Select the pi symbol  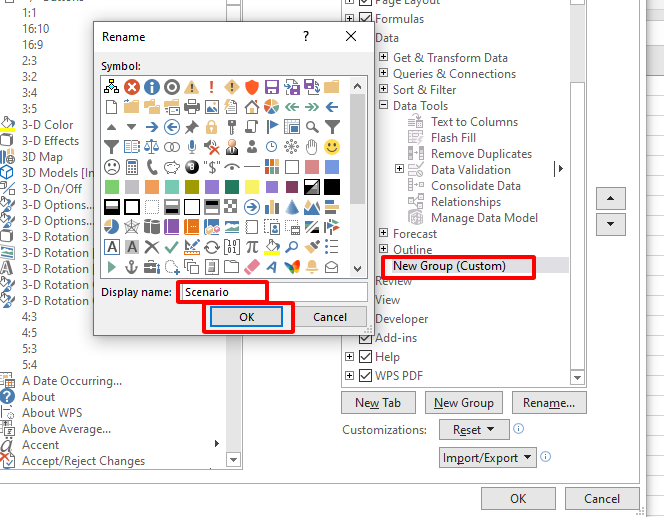[252, 246]
